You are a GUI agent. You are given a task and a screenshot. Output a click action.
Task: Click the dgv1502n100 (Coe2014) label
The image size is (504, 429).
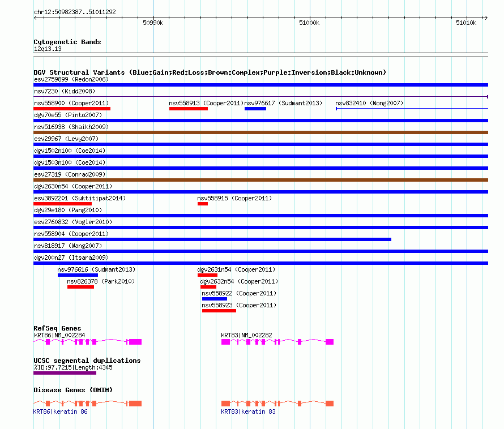(x=70, y=151)
